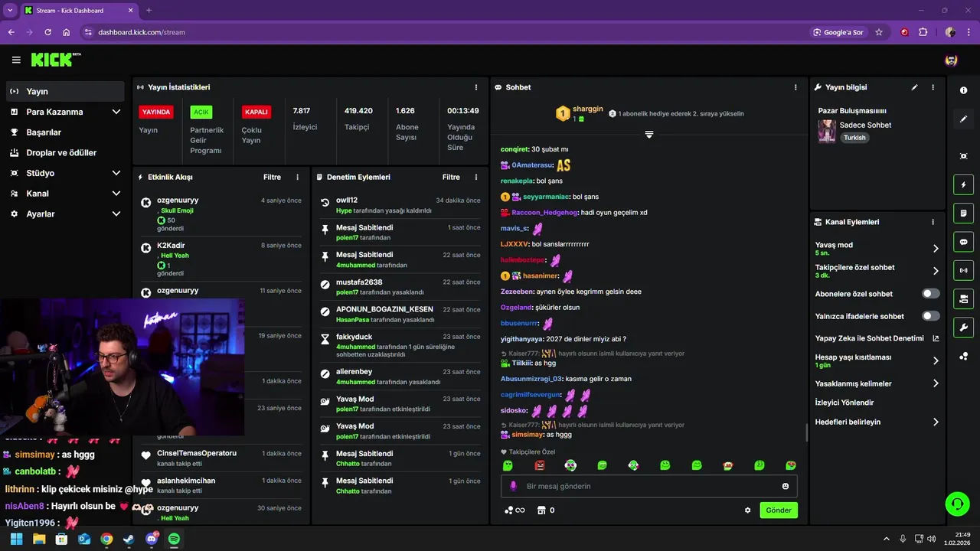Select Yayın in the sidebar
The image size is (980, 551).
click(x=65, y=91)
